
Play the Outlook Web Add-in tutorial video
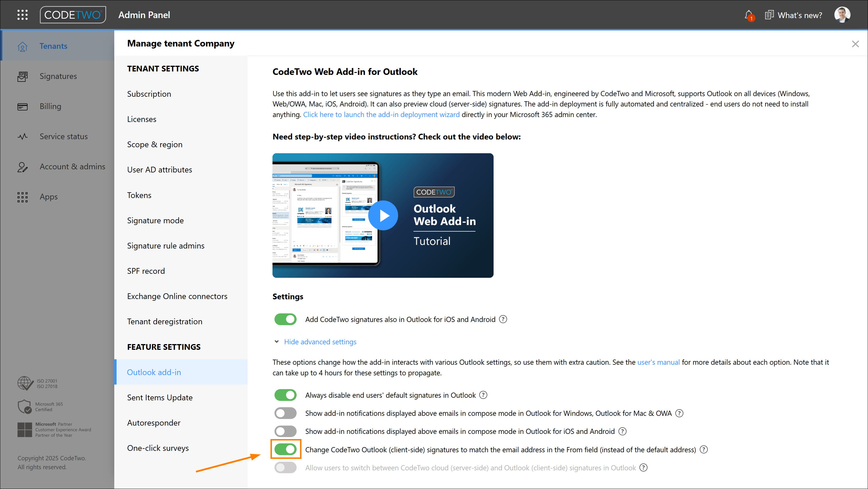383,216
